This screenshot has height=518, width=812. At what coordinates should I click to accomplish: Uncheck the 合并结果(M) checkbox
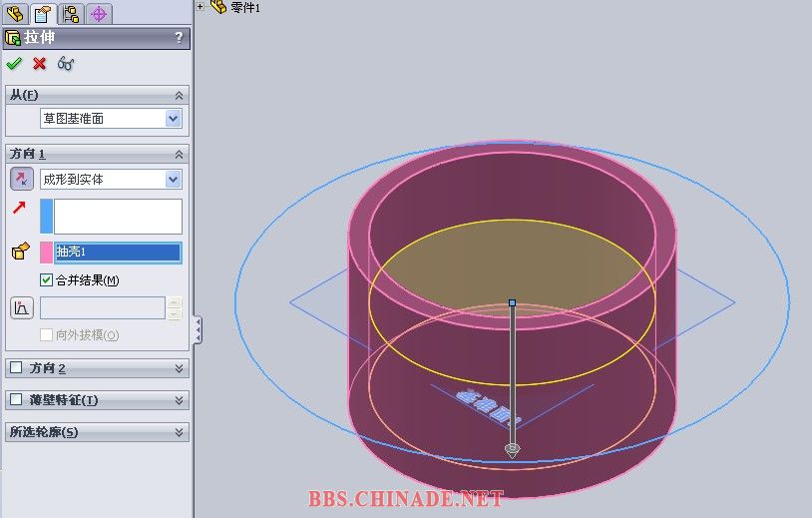point(46,280)
